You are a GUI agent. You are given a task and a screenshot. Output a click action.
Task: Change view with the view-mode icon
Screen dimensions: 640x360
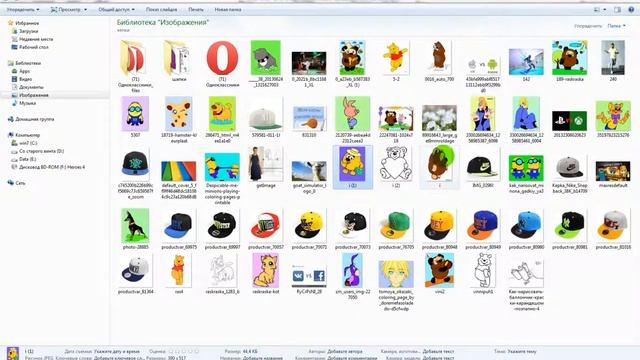point(597,9)
